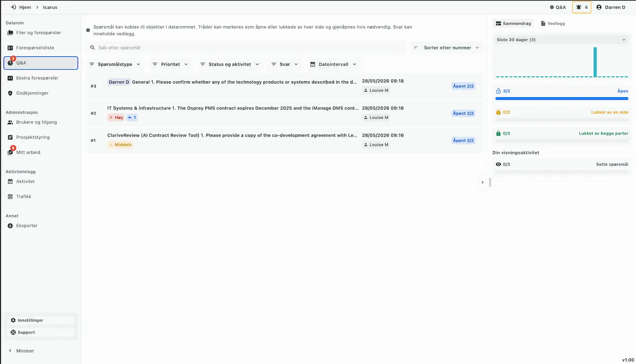Click the calendar icon in Datointervall
The image size is (636, 364).
coord(313,64)
